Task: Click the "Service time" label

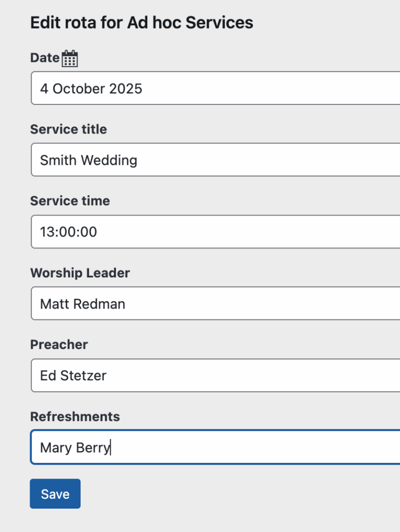Action: click(x=70, y=201)
